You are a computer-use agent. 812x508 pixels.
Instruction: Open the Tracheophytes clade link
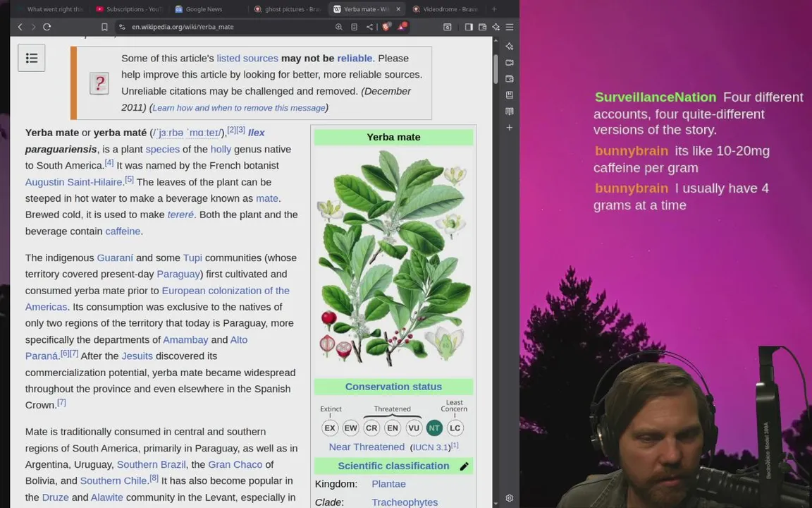point(405,502)
